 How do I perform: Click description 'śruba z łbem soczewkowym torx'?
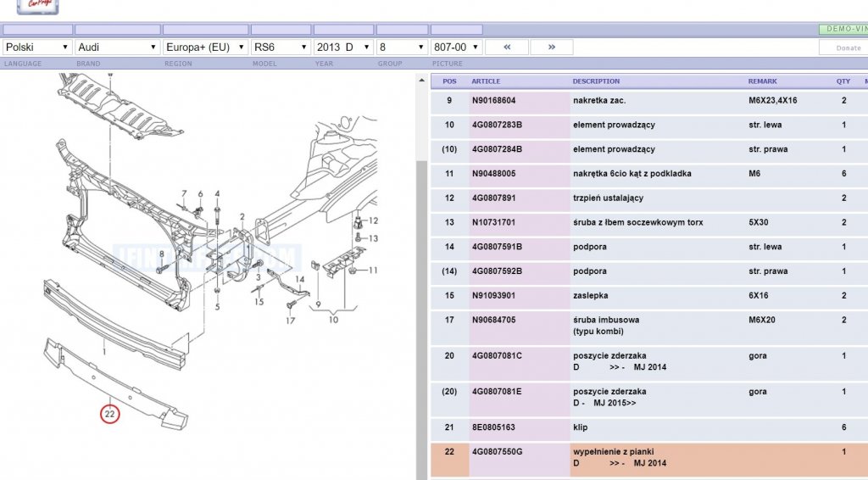tap(637, 222)
